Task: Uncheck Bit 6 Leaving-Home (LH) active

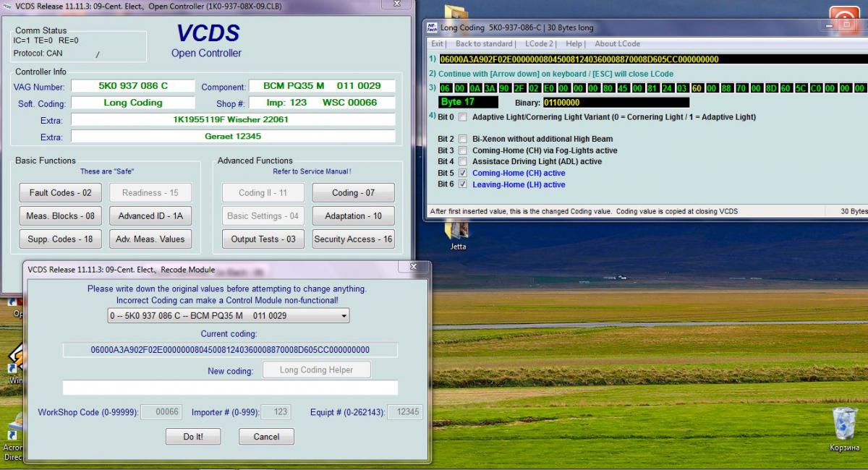Action: pyautogui.click(x=463, y=184)
